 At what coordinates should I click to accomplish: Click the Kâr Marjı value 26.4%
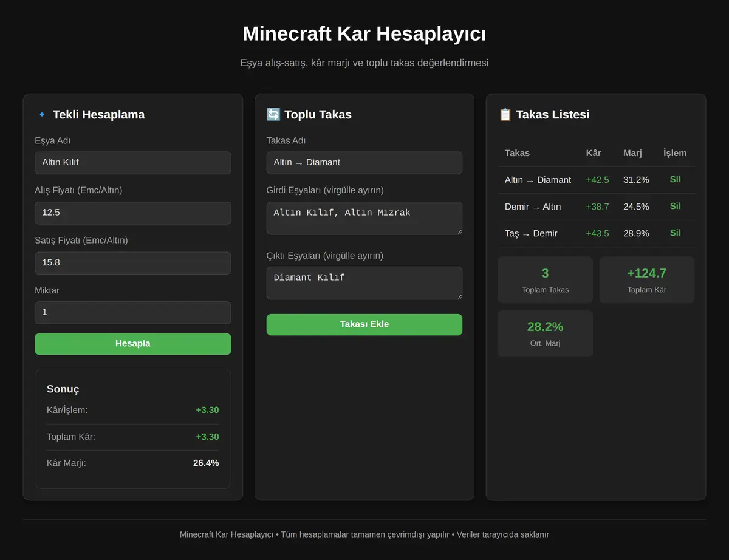(x=206, y=463)
